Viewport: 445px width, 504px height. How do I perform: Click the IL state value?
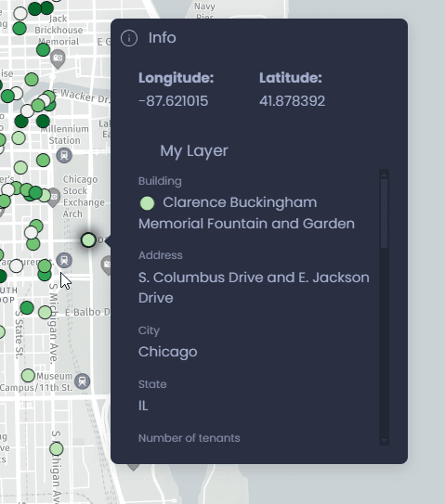tap(143, 406)
